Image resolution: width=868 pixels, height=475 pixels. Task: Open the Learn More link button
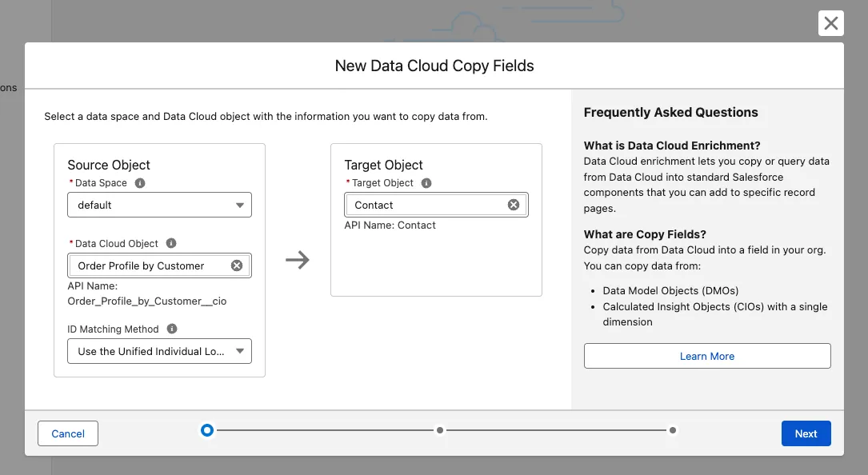[x=707, y=356]
